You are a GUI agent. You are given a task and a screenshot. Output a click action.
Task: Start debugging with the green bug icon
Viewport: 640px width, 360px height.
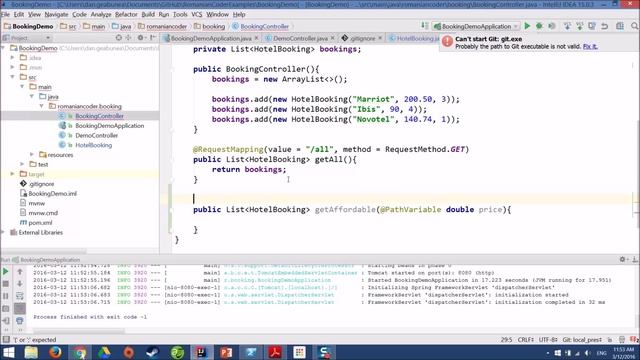[x=539, y=26]
